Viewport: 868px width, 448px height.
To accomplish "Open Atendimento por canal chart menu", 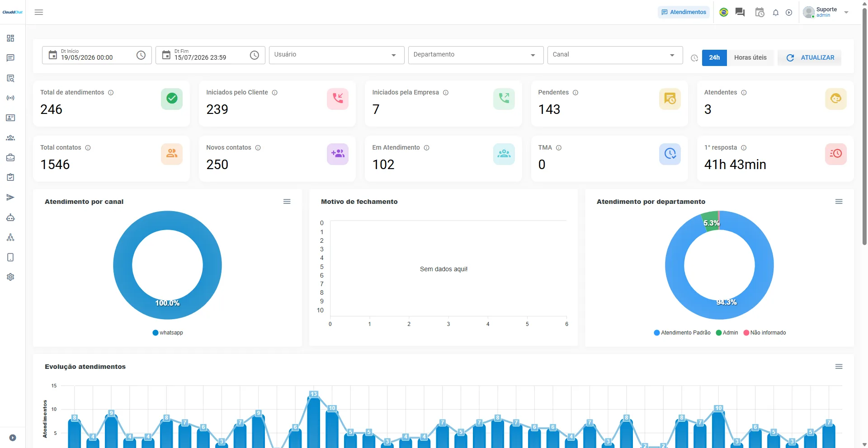I will [287, 202].
